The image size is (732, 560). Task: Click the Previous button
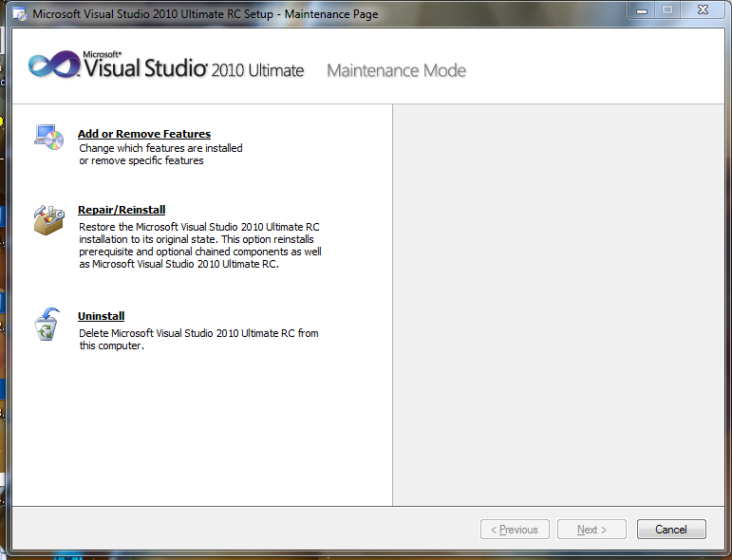tap(515, 530)
